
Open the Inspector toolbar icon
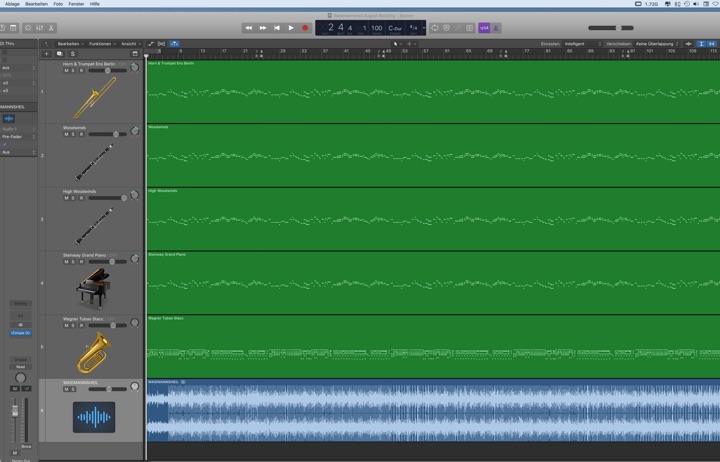pyautogui.click(x=13, y=28)
